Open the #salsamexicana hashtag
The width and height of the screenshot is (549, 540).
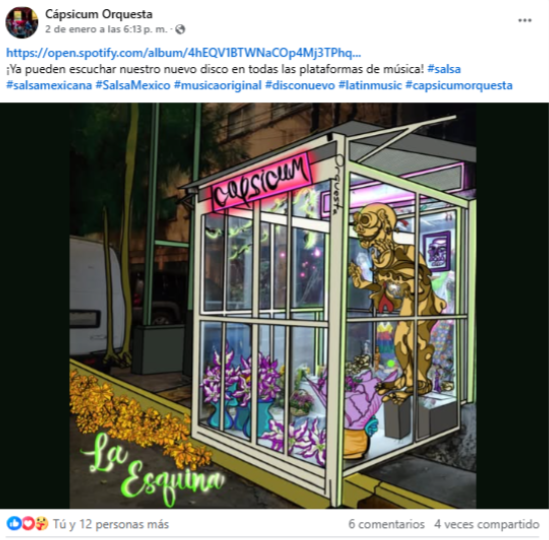49,85
